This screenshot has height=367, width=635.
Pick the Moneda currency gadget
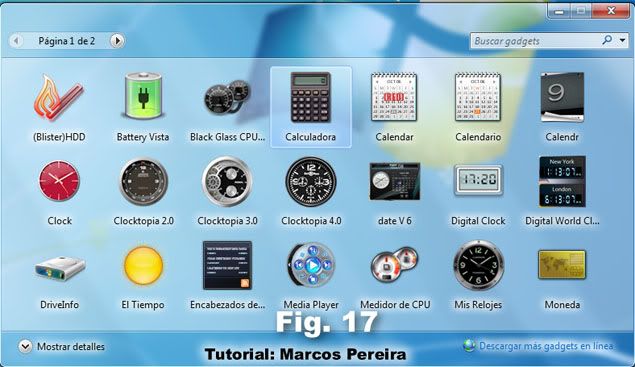[x=562, y=264]
